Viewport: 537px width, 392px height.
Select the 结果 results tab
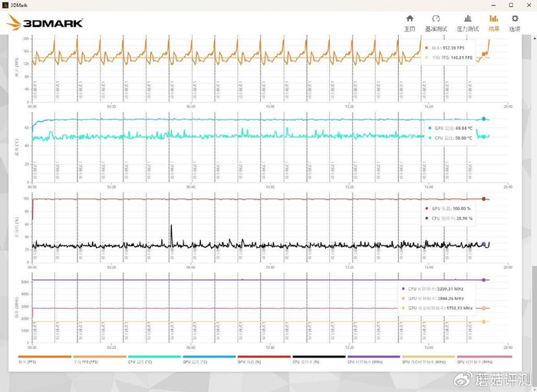[x=494, y=23]
